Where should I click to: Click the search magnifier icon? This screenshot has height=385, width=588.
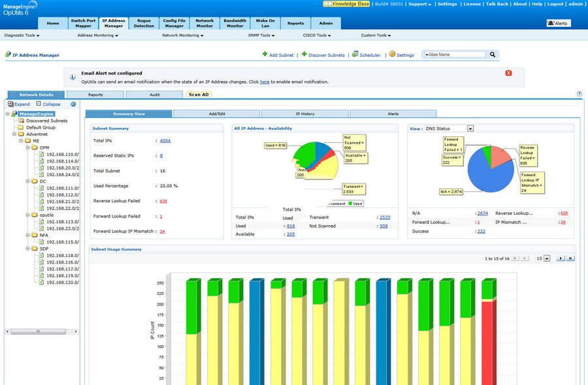(x=493, y=55)
